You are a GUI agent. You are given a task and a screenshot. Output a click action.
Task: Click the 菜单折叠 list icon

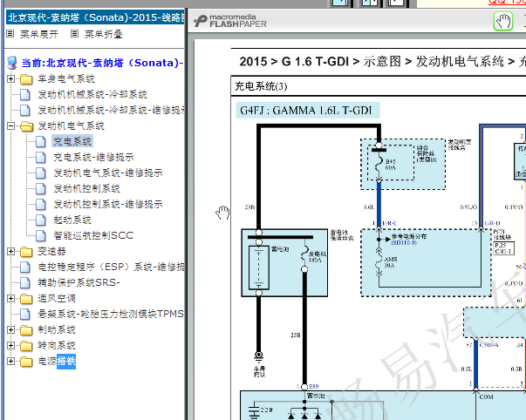point(74,34)
